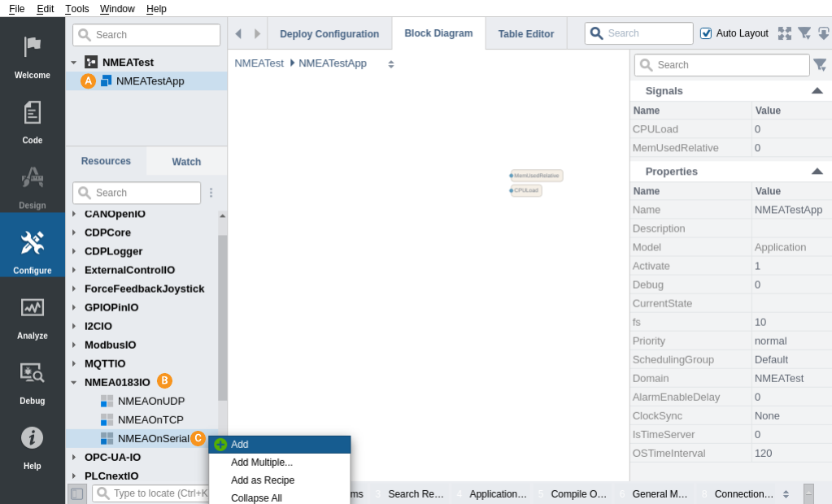The height and width of the screenshot is (504, 832).
Task: Open the Welcome mode flag icon
Action: 33,48
